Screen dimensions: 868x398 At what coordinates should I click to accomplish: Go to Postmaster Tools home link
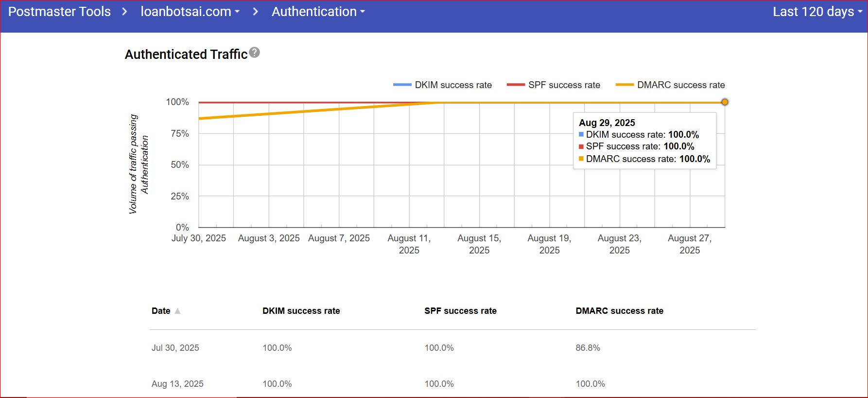59,12
